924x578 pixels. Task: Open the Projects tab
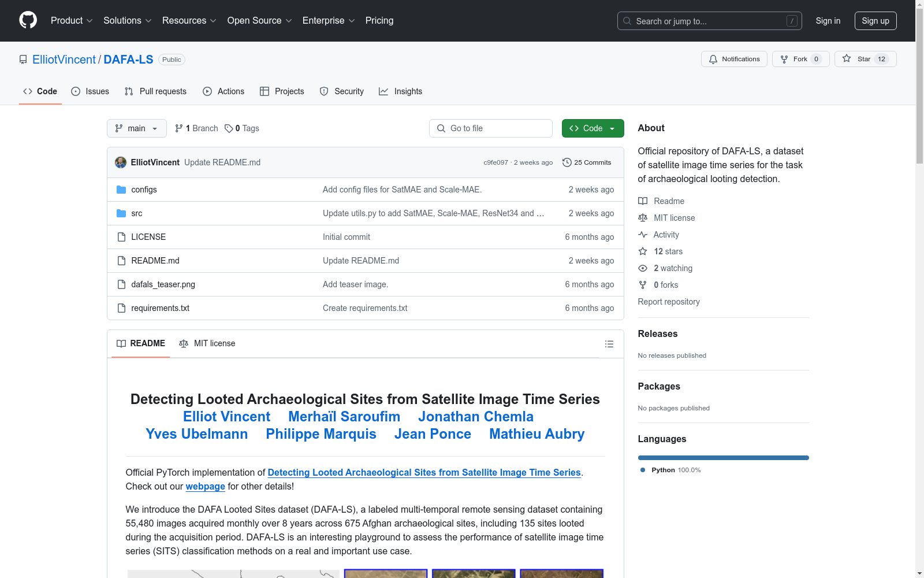[282, 91]
